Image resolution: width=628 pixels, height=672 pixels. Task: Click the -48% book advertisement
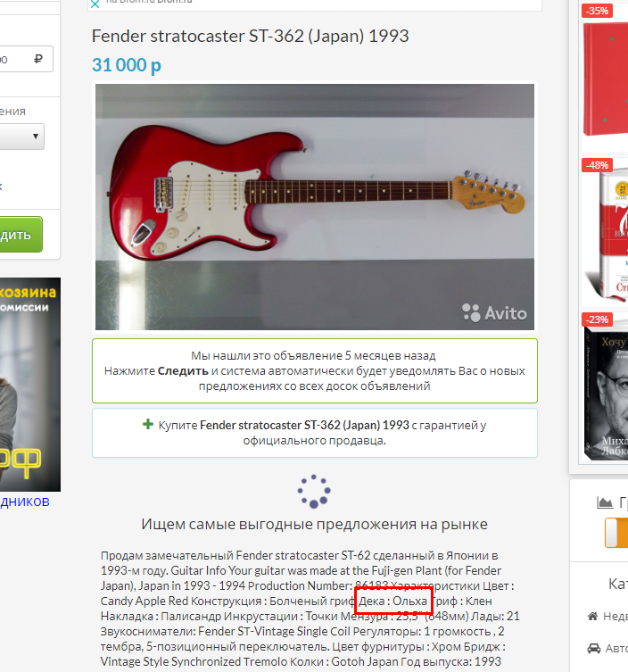tap(605, 230)
